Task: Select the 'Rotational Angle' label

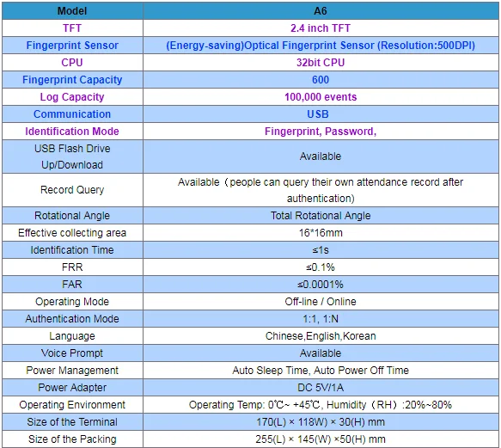Action: pos(72,216)
